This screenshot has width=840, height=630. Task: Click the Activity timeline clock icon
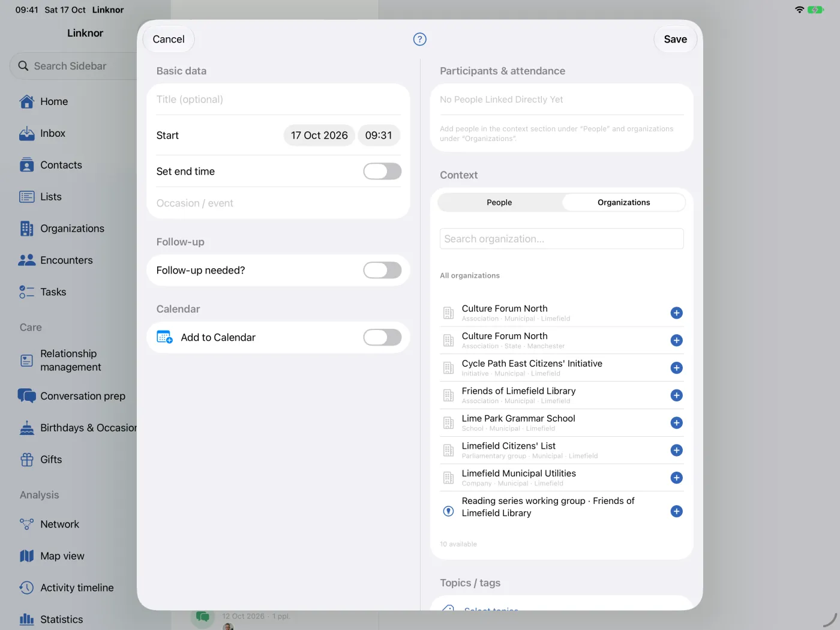(x=27, y=588)
